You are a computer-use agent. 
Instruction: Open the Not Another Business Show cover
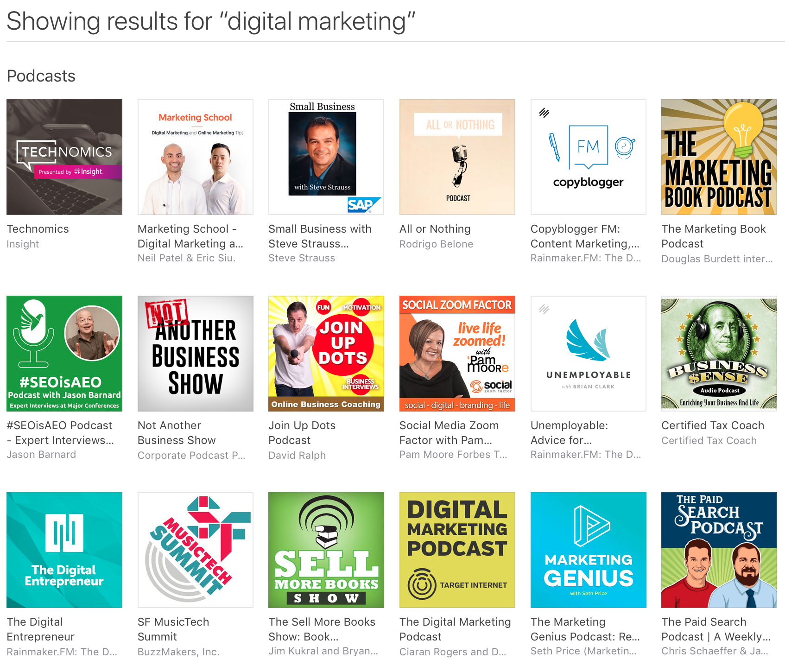pyautogui.click(x=196, y=354)
